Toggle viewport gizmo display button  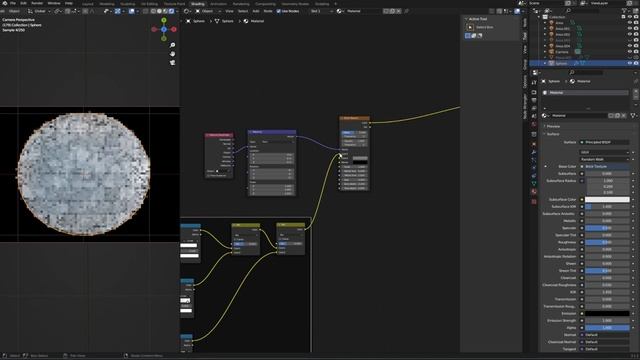[x=118, y=11]
